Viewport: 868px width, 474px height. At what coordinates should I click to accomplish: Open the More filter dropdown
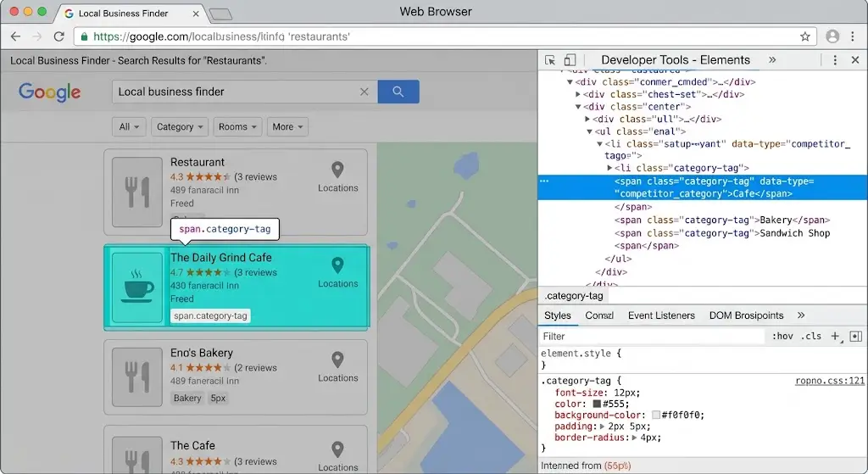pyautogui.click(x=287, y=127)
